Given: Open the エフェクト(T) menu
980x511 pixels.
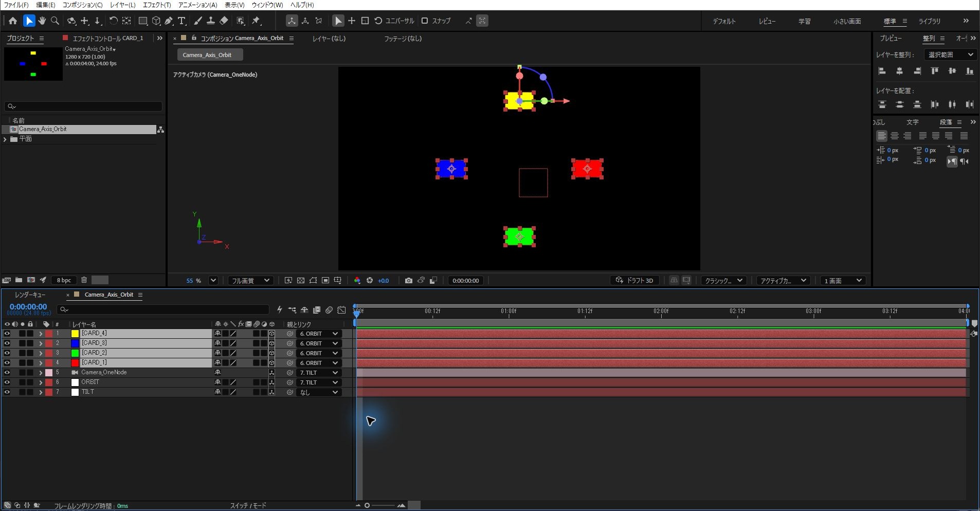Looking at the screenshot, I should (157, 5).
